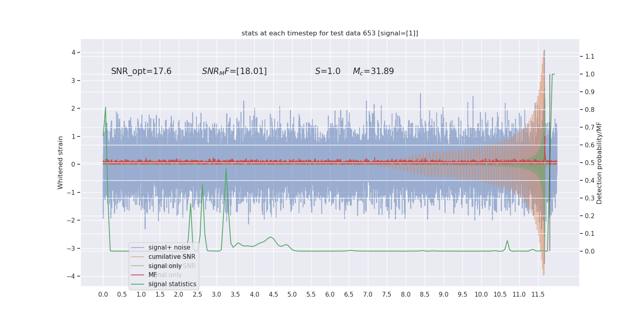Click left axis tick label −1
This screenshot has width=644, height=322.
point(71,192)
